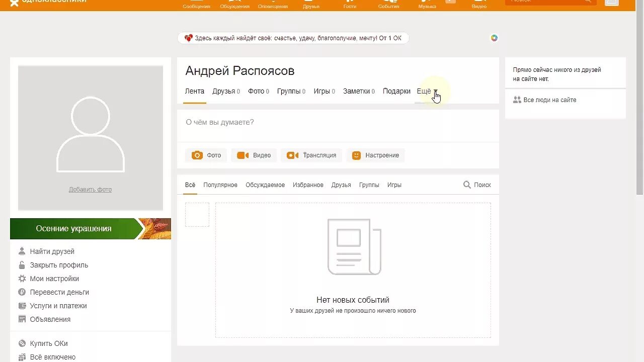Open the Объявления link
The height and width of the screenshot is (362, 644).
50,319
